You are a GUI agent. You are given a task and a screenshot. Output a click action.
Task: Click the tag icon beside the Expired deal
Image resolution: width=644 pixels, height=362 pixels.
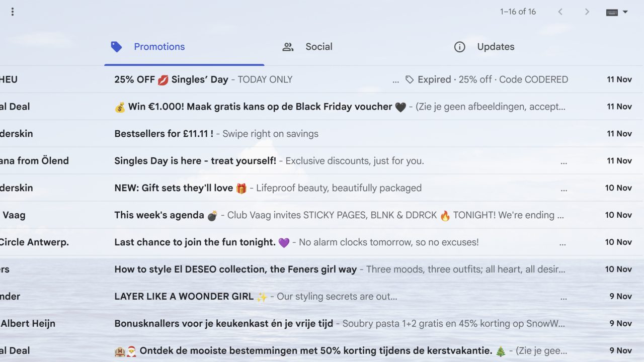tap(410, 79)
